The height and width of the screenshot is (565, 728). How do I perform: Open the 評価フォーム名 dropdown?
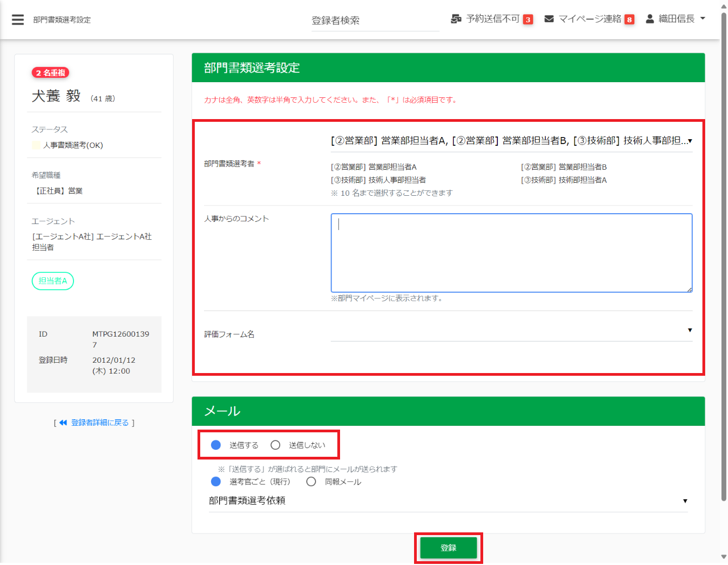point(511,331)
